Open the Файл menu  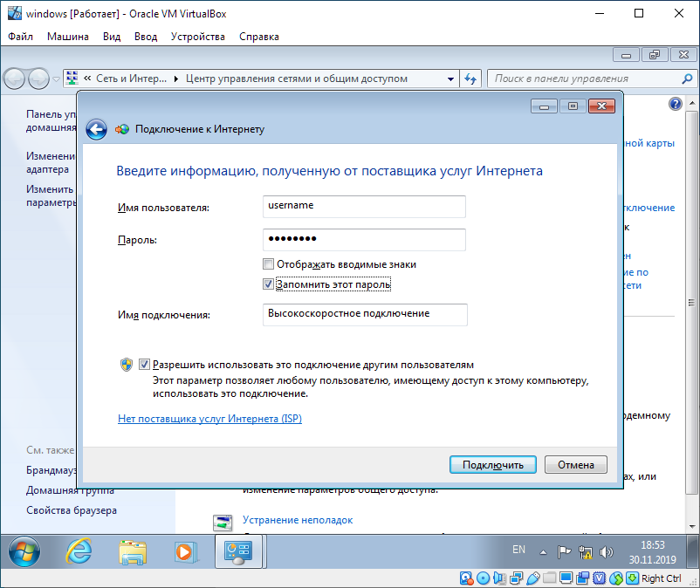pyautogui.click(x=21, y=37)
